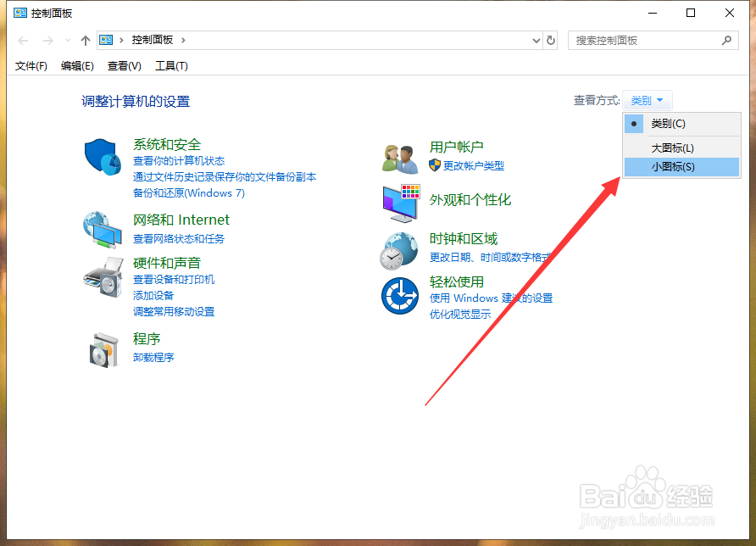Open User Accounts people icon
The width and height of the screenshot is (756, 546).
coord(400,159)
